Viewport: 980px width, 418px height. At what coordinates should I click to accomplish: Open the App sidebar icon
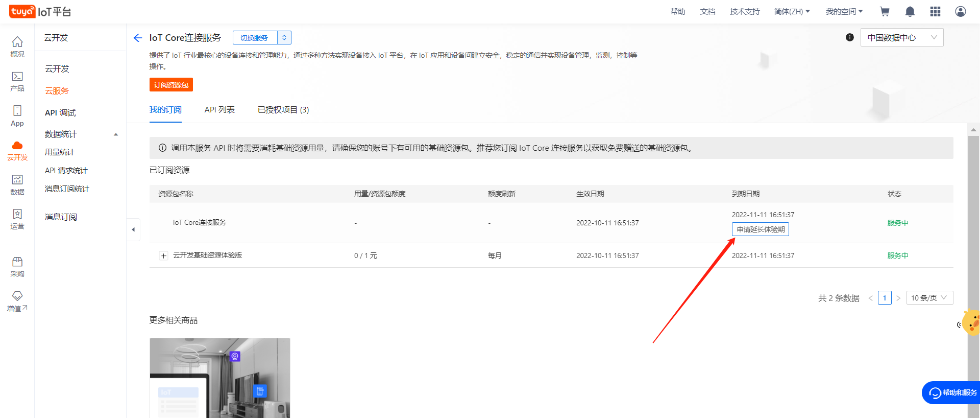coord(17,116)
